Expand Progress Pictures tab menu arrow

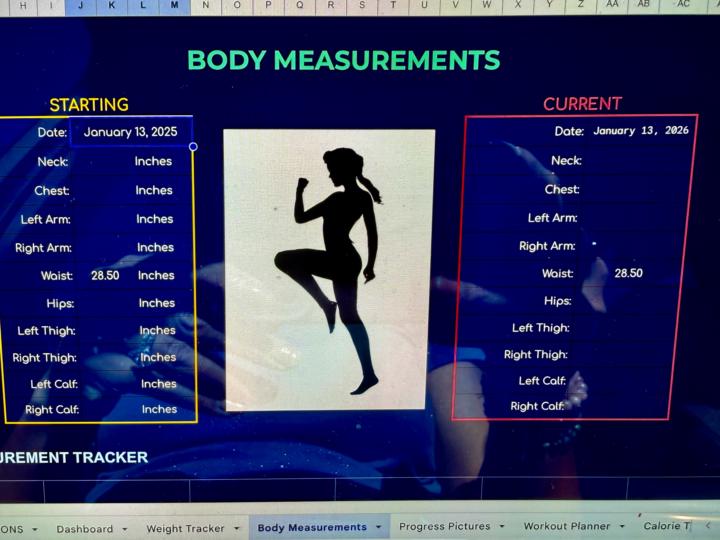point(502,526)
